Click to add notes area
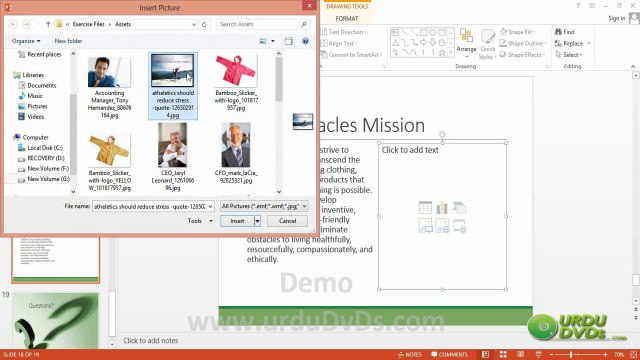The height and width of the screenshot is (360, 640). 151,340
